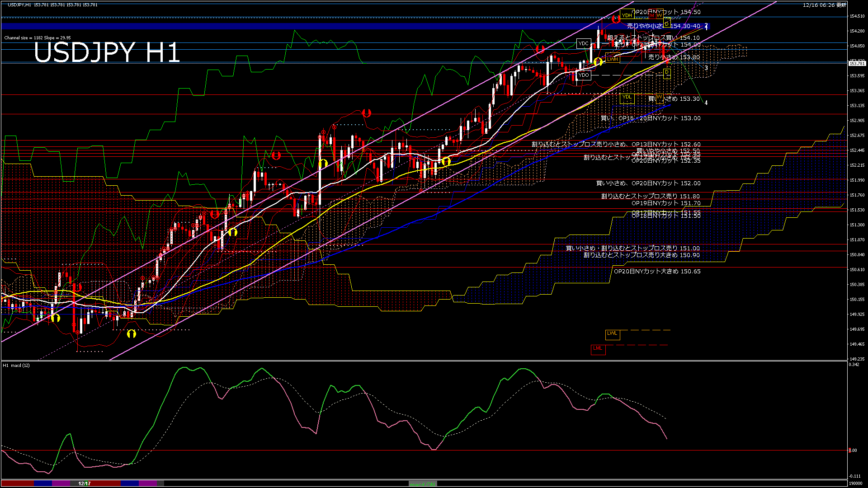Screen dimensions: 868x488
Task: Click the 売り小さめ 153.80 order label
Action: click(674, 57)
